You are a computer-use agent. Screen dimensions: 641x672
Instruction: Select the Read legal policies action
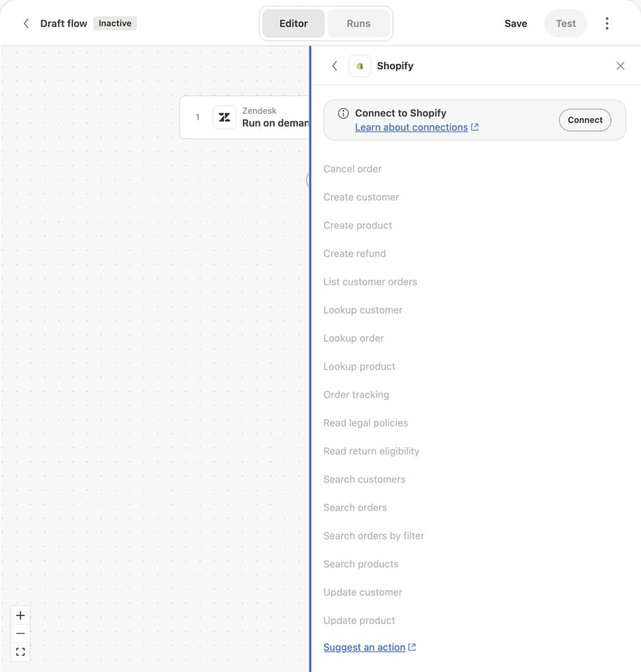366,423
